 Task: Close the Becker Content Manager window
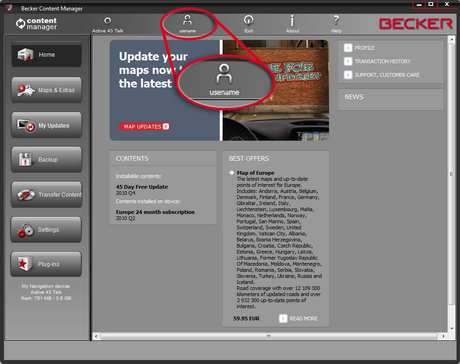(x=447, y=4)
